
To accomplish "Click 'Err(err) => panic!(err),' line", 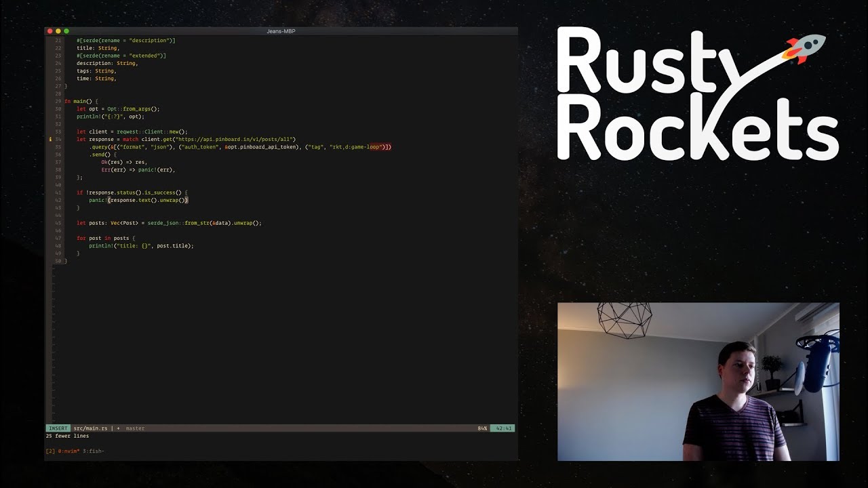I will [x=138, y=169].
